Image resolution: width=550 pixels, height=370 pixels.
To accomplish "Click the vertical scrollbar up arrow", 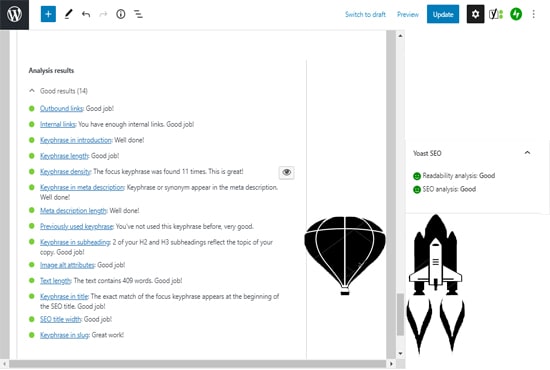I will pos(400,36).
